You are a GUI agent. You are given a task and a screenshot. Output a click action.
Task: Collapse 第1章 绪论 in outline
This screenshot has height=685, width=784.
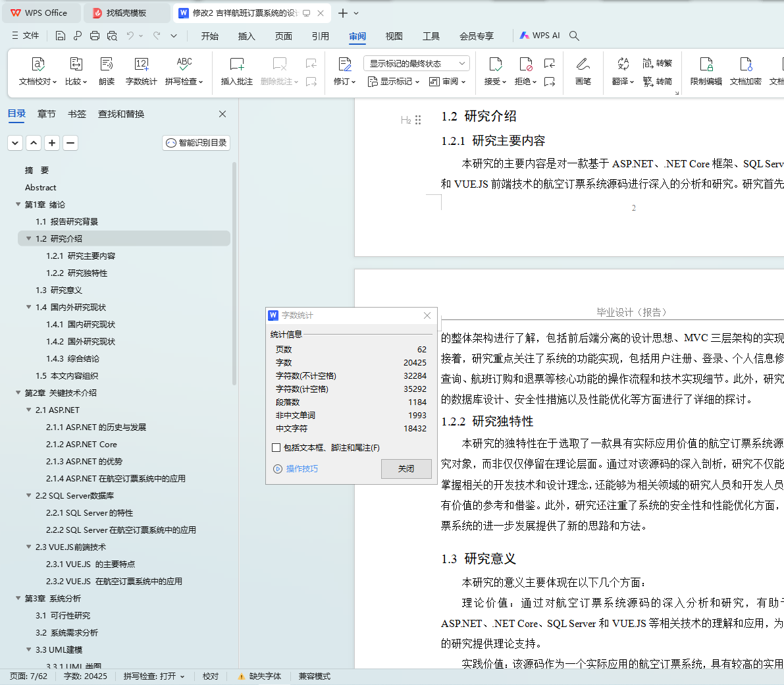pos(18,204)
